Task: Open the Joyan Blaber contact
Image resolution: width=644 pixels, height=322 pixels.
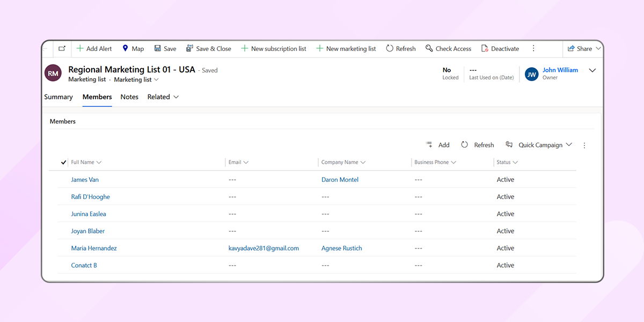Action: coord(88,231)
